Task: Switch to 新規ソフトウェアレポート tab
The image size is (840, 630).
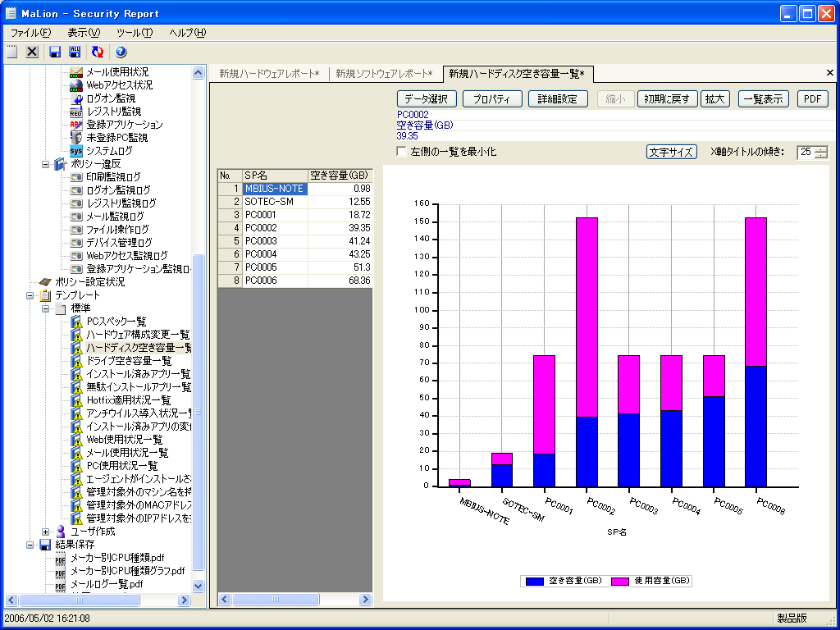Action: (x=384, y=74)
